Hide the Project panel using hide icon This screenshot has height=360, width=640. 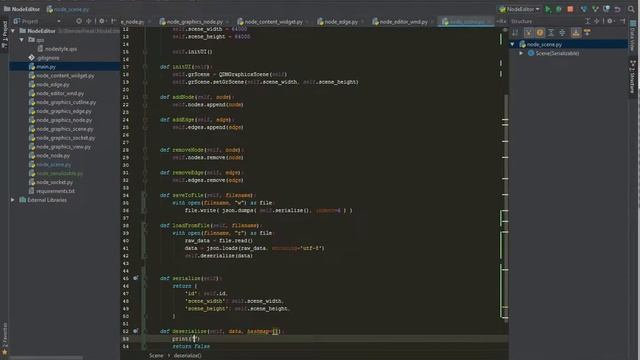(x=113, y=21)
